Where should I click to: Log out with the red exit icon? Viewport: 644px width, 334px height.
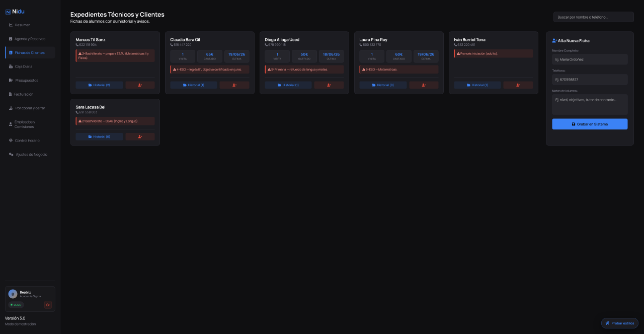(x=48, y=304)
